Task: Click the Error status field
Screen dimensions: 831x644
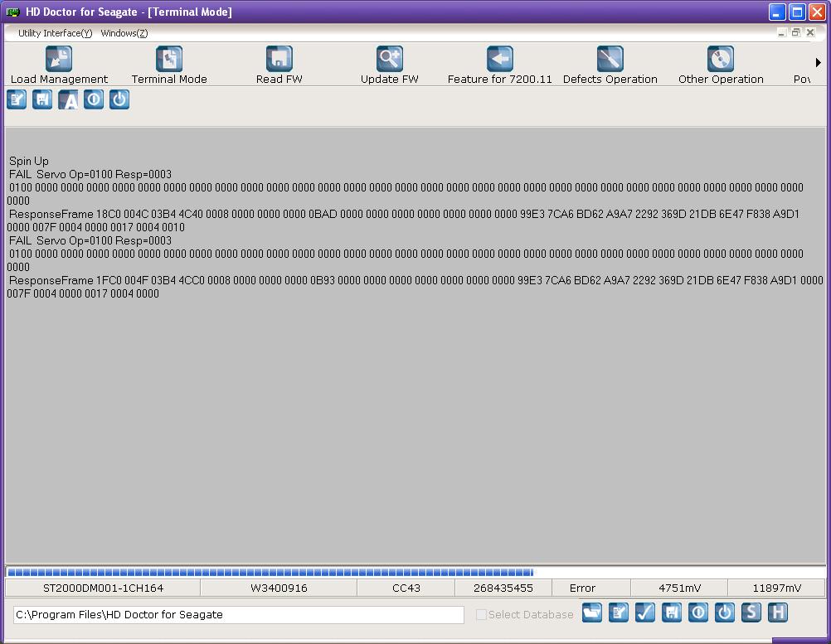Action: point(591,588)
